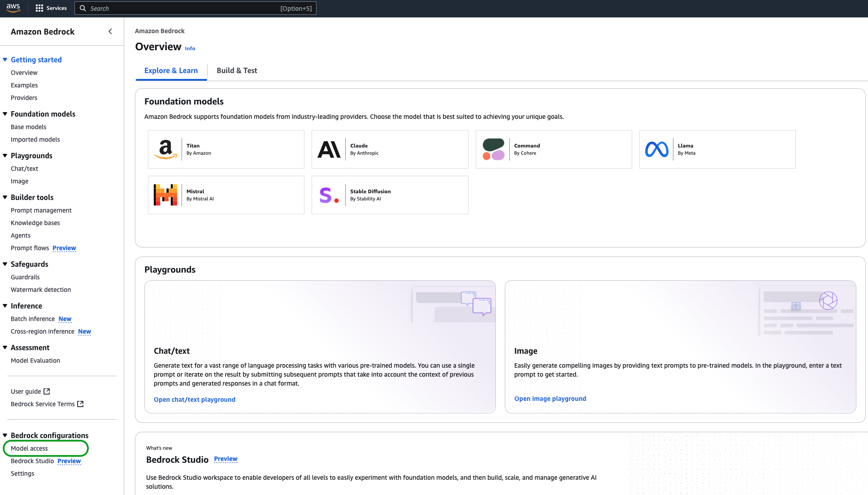
Task: Click the Titan by Amazon model icon
Action: point(166,149)
